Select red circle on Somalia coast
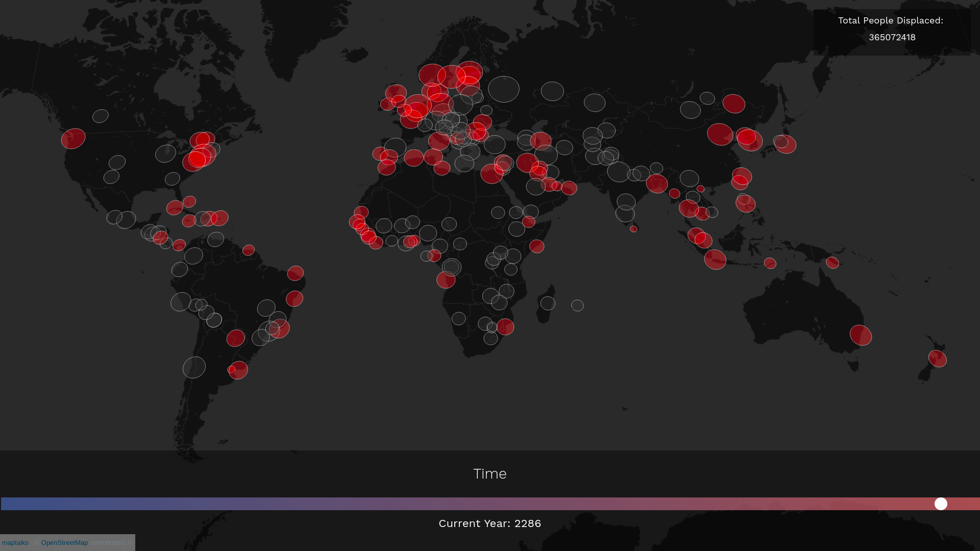This screenshot has height=551, width=980. (537, 246)
